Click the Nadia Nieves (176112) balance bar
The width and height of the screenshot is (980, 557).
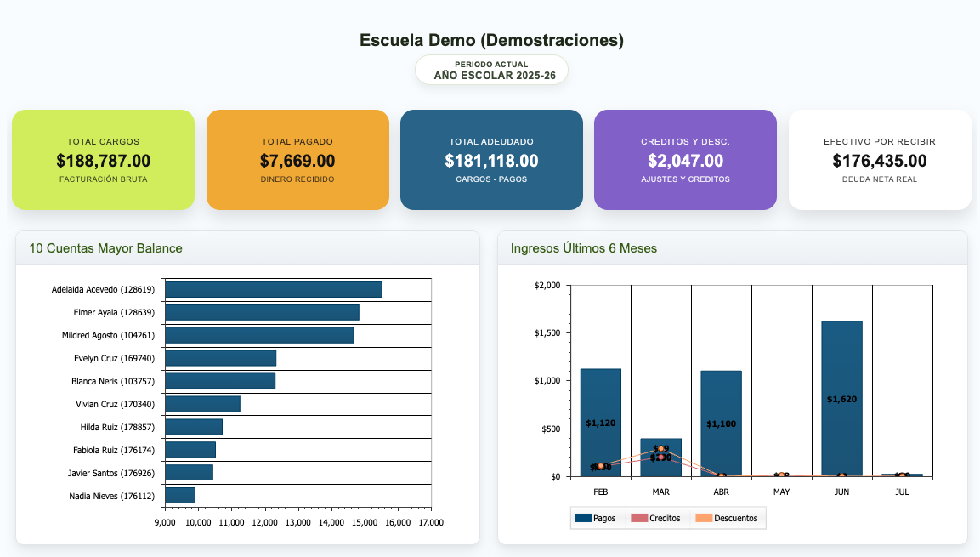pyautogui.click(x=180, y=496)
